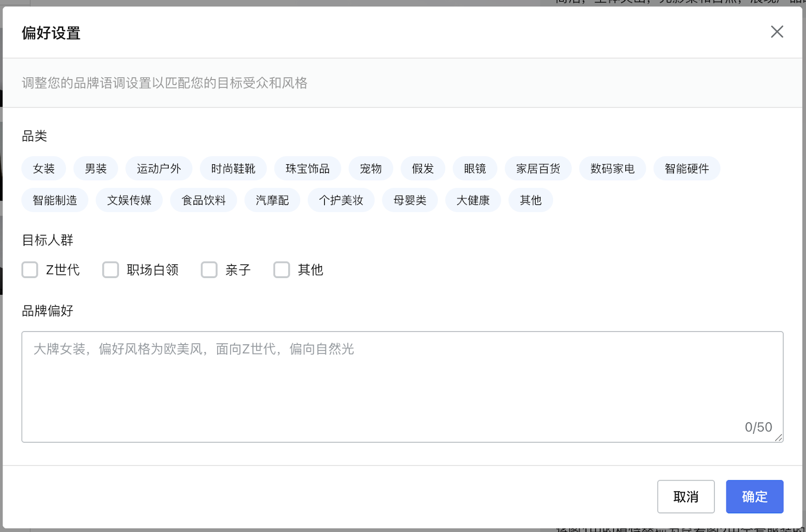806x532 pixels.
Task: Pick the 运动户外 category tag
Action: (159, 169)
